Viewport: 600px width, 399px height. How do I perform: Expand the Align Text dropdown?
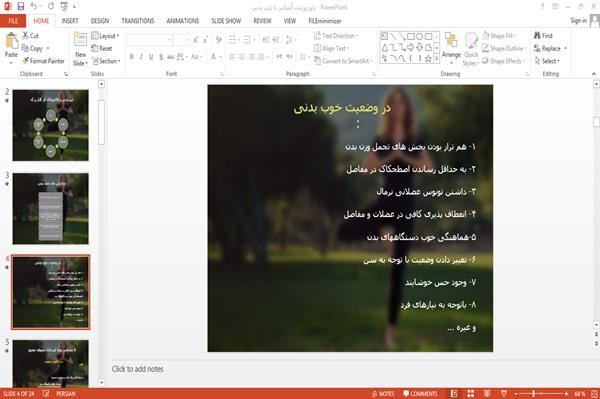tap(332, 48)
